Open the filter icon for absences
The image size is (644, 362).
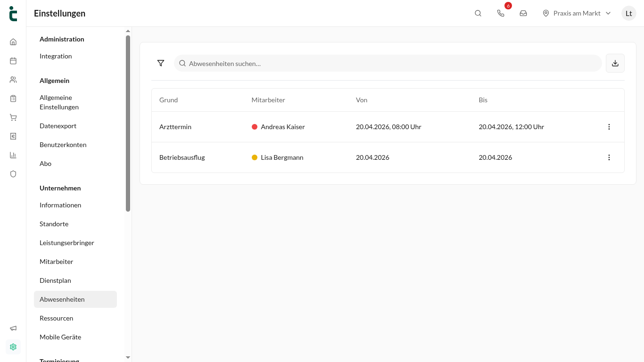[x=161, y=63]
